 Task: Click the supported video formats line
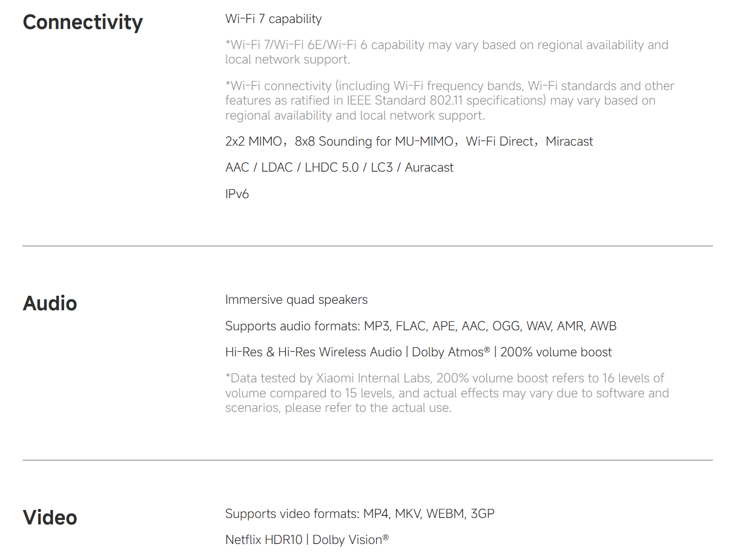pos(359,514)
